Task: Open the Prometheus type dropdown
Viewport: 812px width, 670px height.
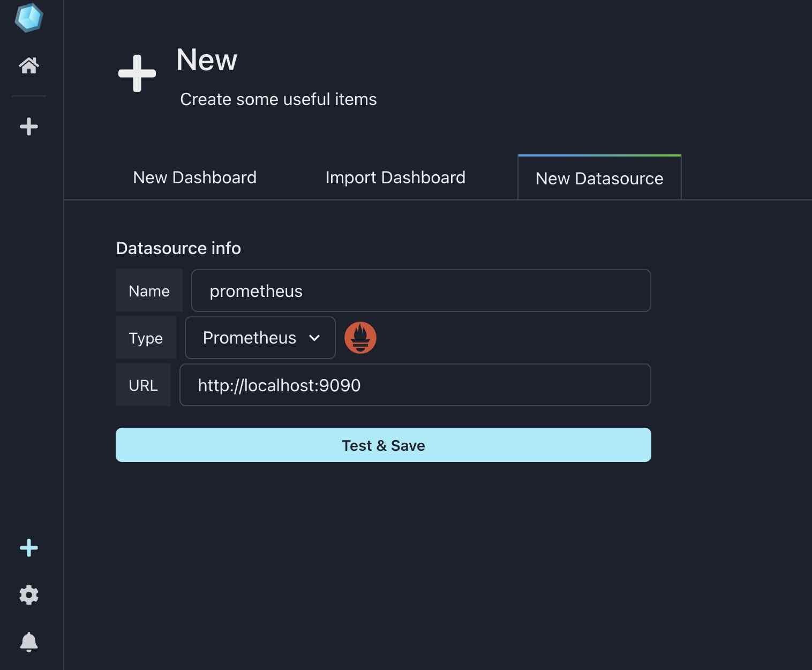Action: tap(260, 338)
